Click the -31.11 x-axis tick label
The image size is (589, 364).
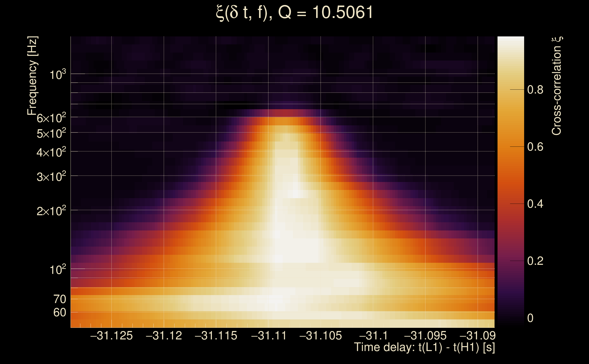269,336
